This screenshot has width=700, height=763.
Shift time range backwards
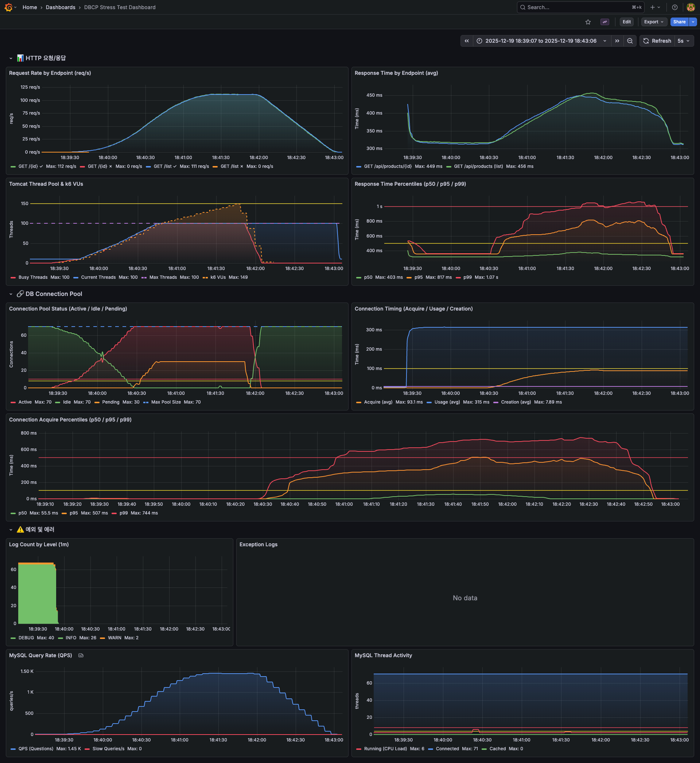click(467, 41)
